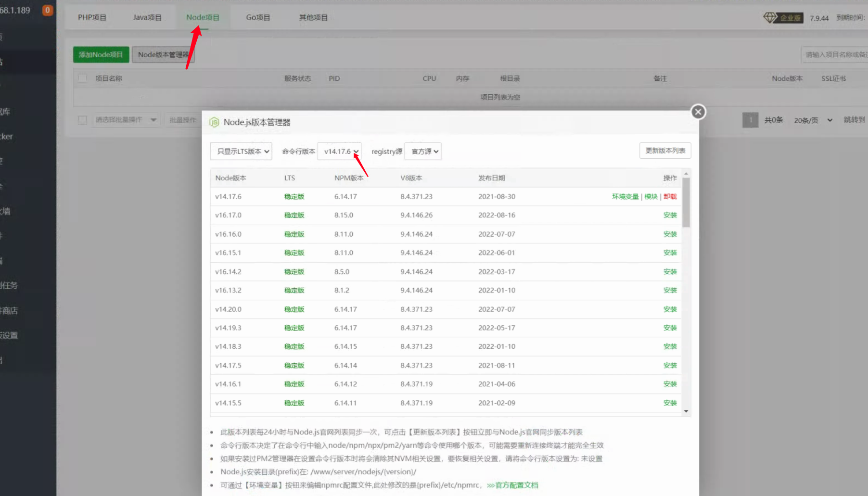Click the orange notification count badge
The width and height of the screenshot is (868, 496).
tap(47, 10)
